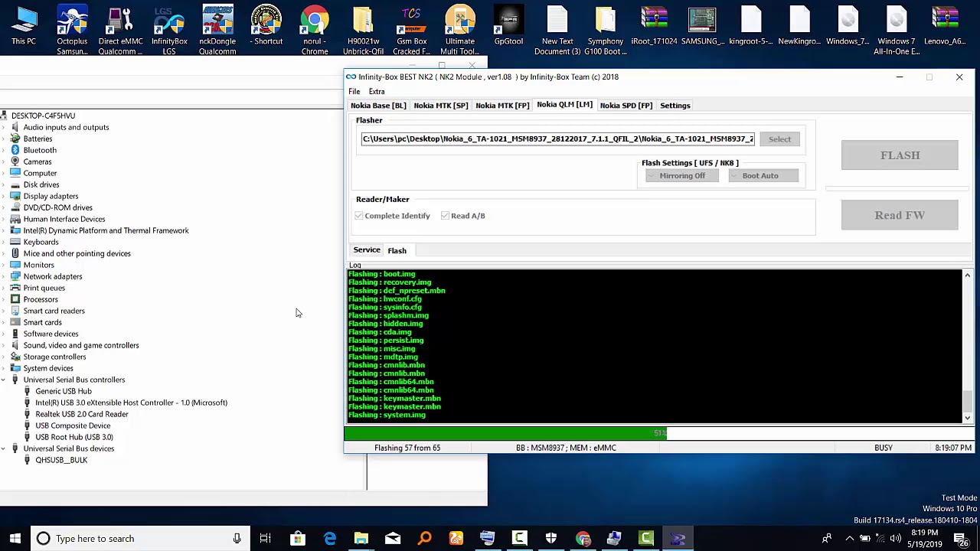Open Task View on taskbar
This screenshot has width=980, height=551.
[265, 538]
